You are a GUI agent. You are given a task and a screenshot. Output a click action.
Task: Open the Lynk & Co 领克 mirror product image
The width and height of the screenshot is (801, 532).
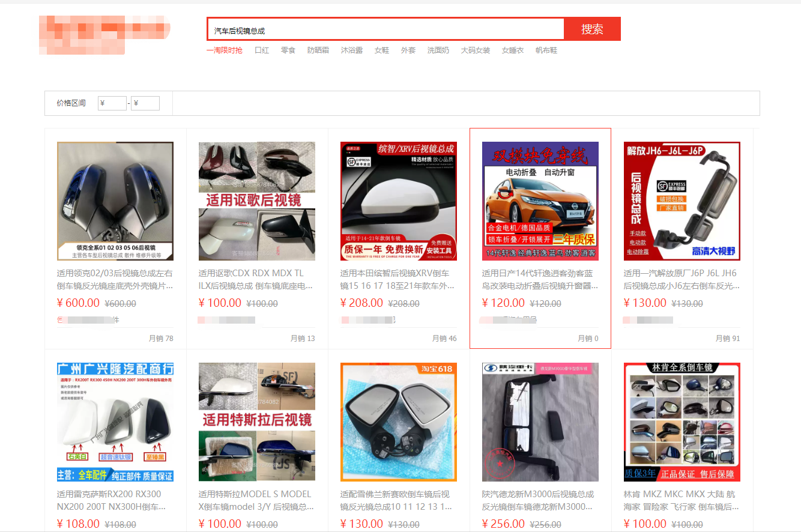click(x=115, y=201)
